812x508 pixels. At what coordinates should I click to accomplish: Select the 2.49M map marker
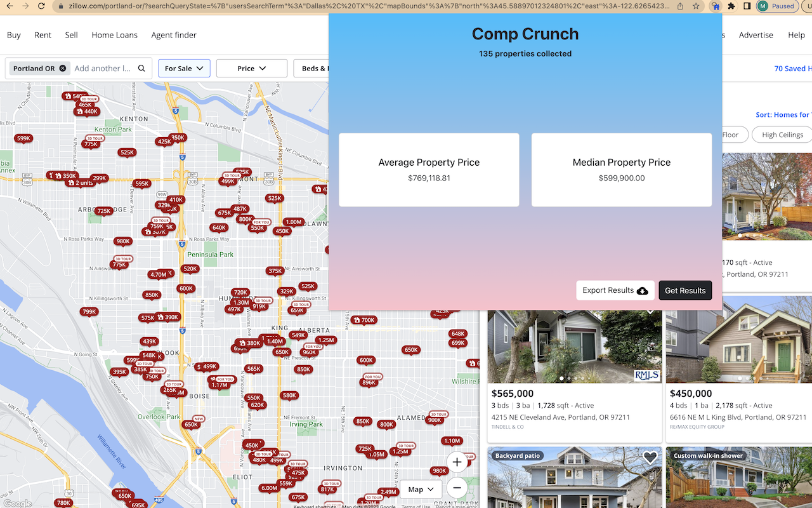click(388, 492)
